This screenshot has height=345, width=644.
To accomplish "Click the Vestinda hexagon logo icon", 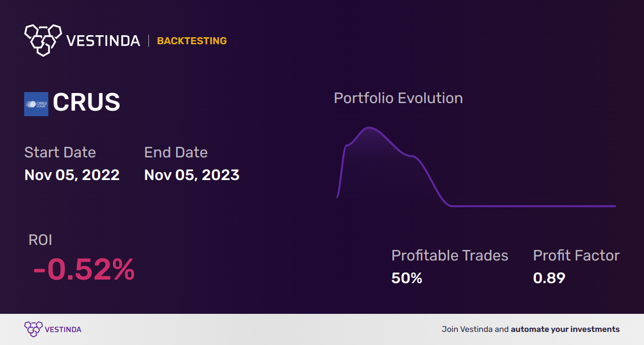I will coord(43,40).
